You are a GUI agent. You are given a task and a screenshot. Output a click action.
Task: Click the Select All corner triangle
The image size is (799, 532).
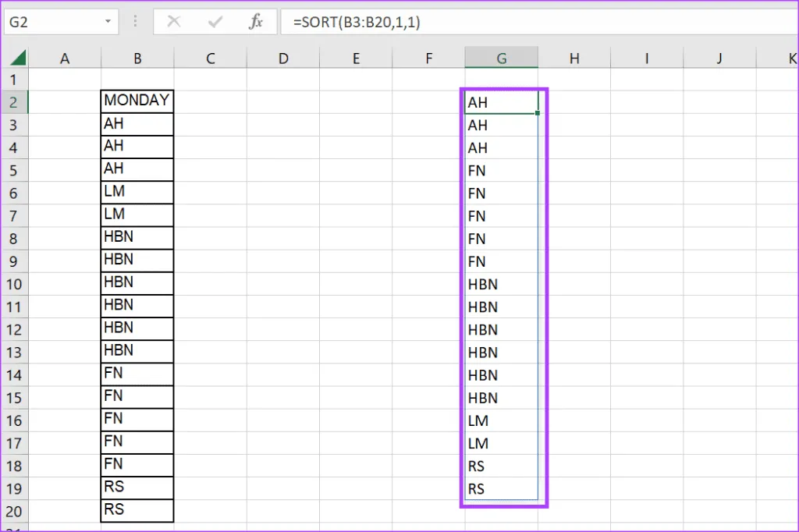coord(17,58)
